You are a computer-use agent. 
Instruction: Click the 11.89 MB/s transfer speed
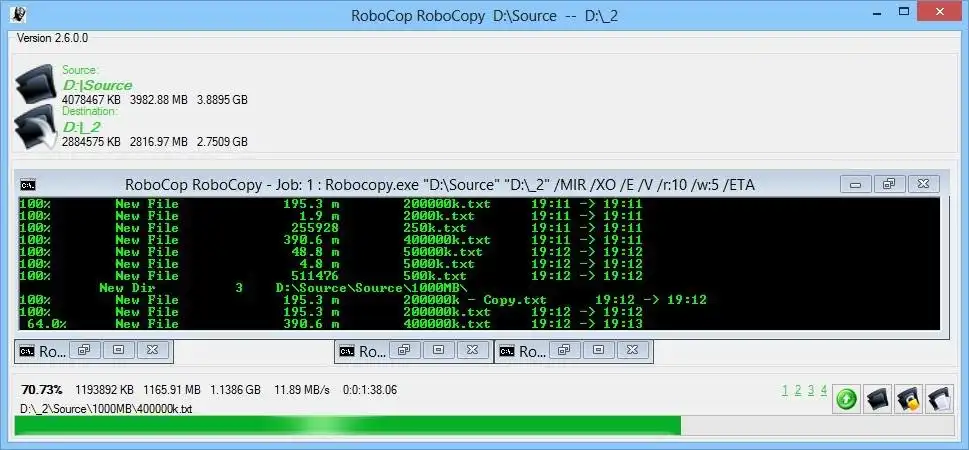coord(300,390)
